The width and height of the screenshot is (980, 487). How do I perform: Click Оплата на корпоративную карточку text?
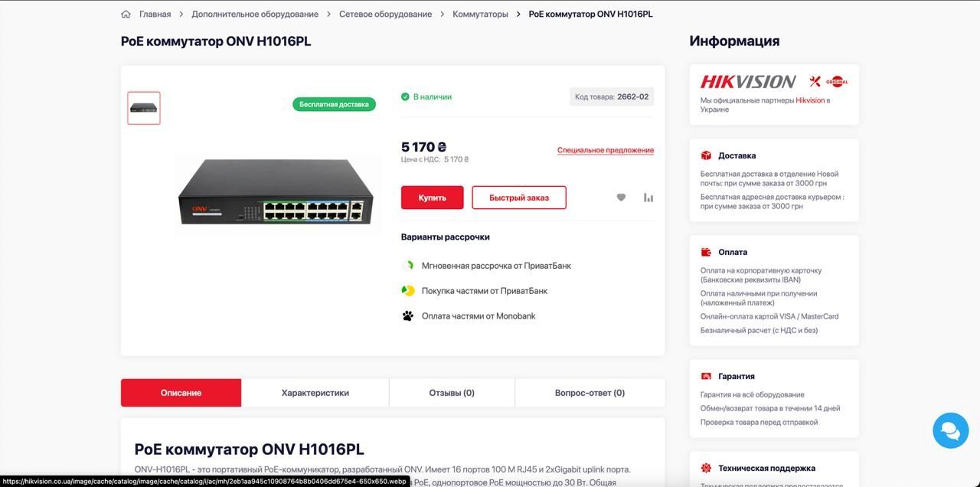click(x=761, y=275)
